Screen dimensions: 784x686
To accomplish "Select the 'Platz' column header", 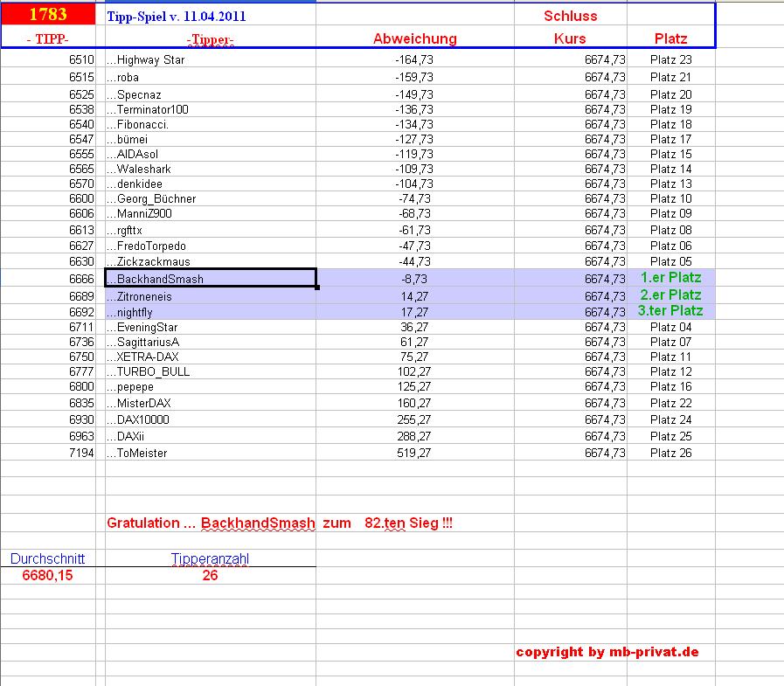I will (671, 39).
